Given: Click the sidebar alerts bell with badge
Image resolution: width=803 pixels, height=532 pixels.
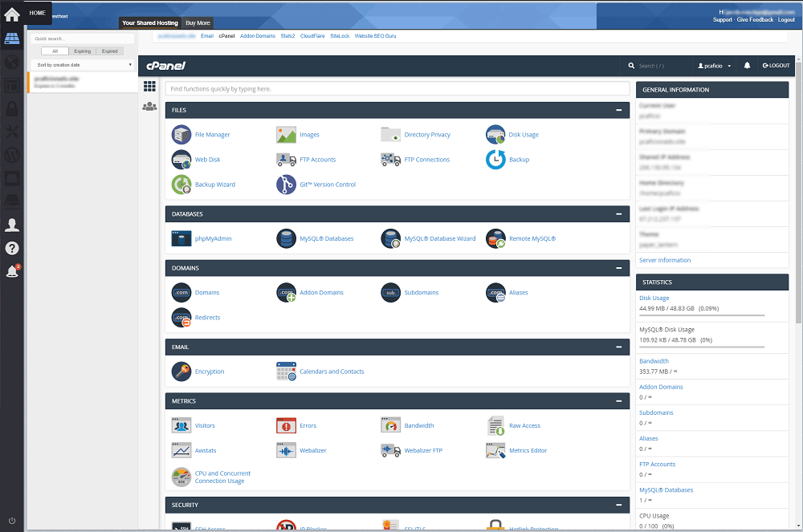Looking at the screenshot, I should coord(12,271).
